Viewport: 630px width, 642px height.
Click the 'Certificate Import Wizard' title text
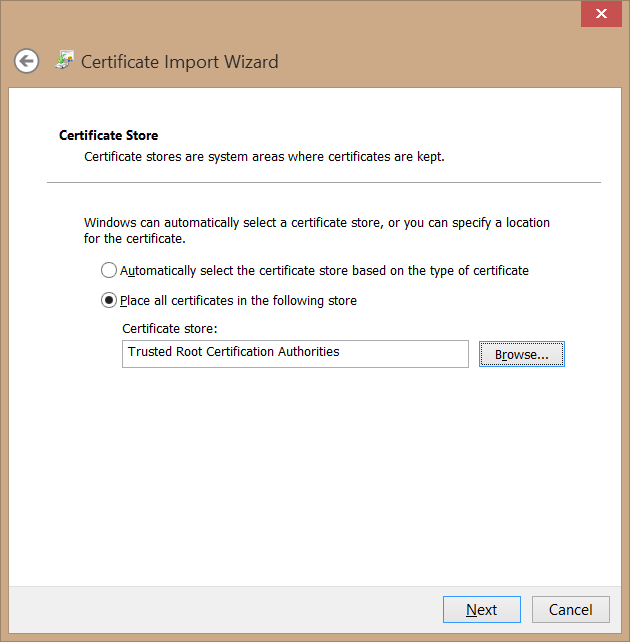[x=180, y=62]
